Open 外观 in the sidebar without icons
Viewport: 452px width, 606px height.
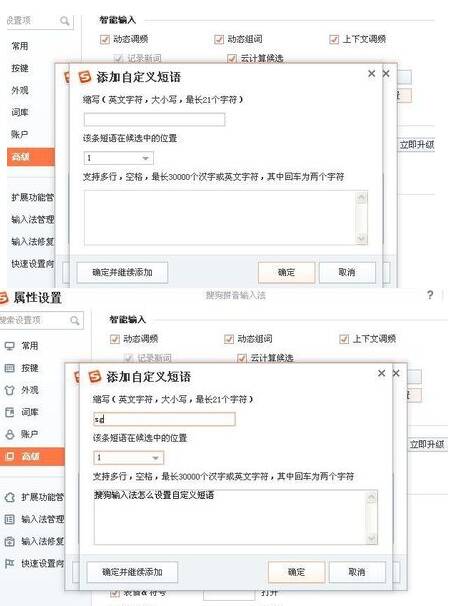click(20, 90)
